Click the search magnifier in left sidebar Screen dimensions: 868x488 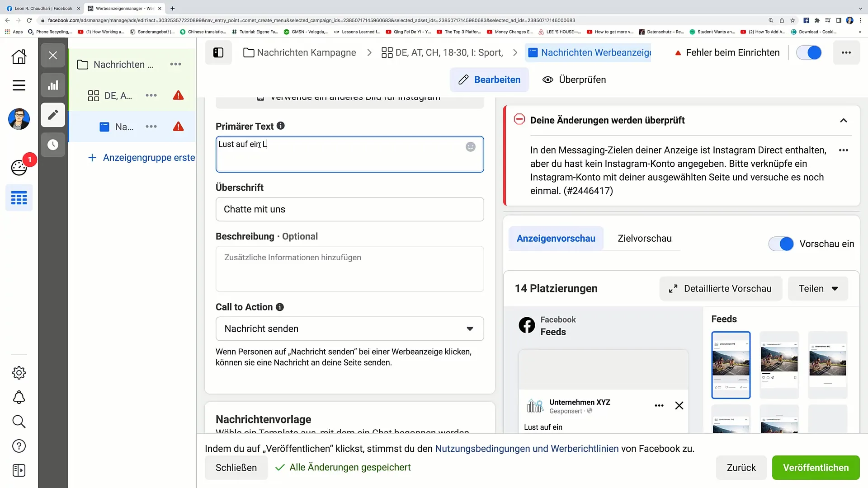coord(19,422)
